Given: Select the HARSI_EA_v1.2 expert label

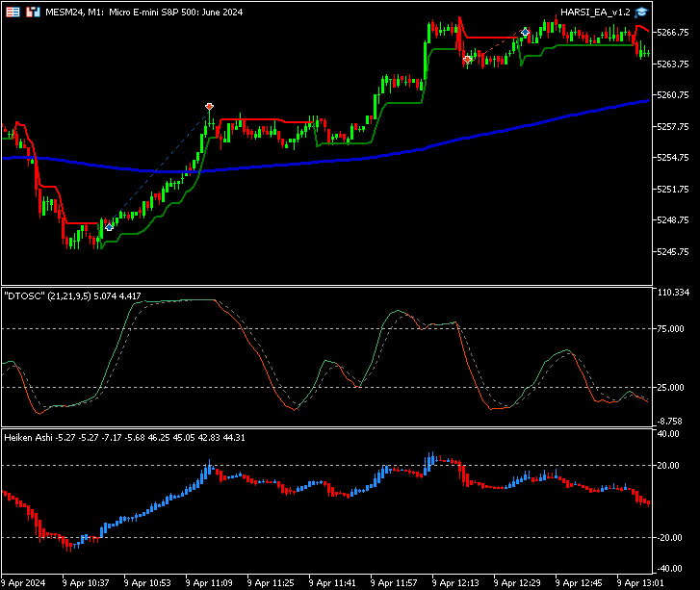Looking at the screenshot, I should (x=595, y=13).
